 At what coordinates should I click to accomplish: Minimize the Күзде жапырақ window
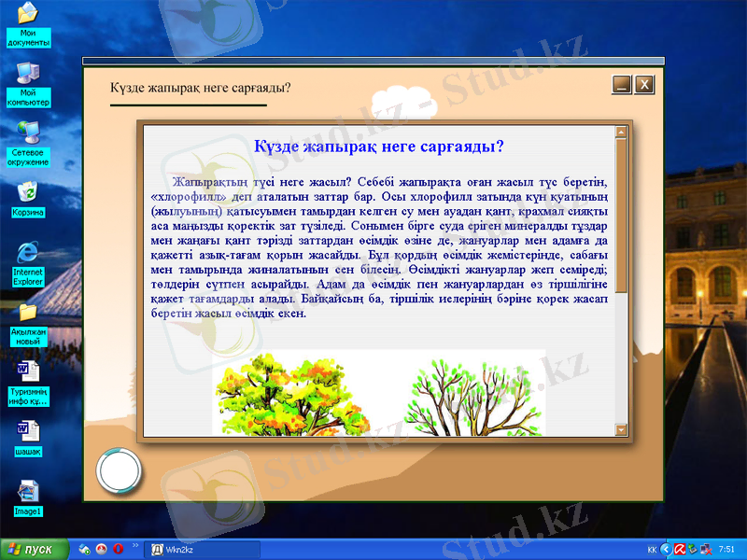pos(621,85)
